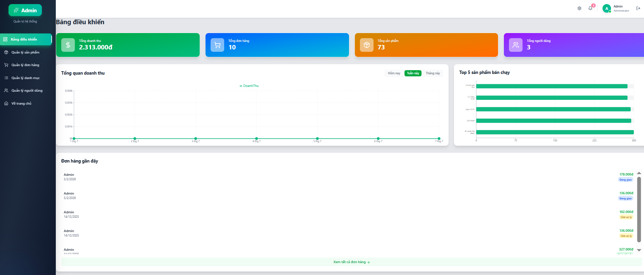Open Quản lý danh mục page

[26, 78]
